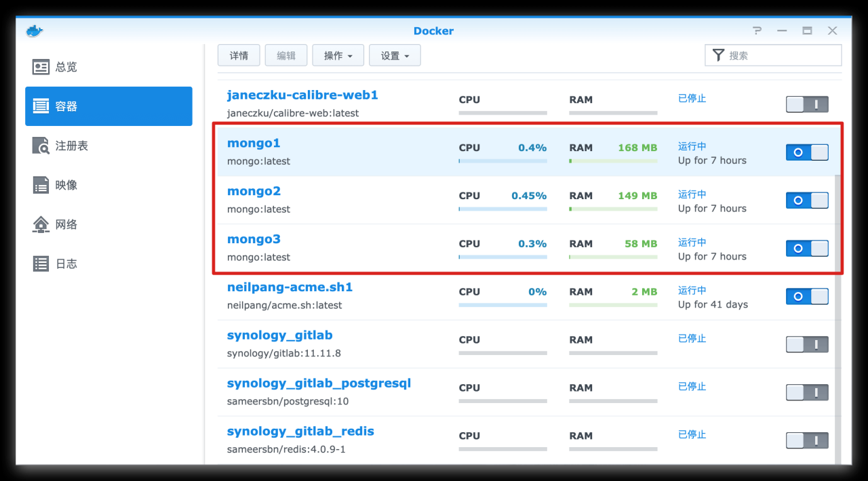View the 日志 log page
Image resolution: width=868 pixels, height=481 pixels.
(x=108, y=264)
